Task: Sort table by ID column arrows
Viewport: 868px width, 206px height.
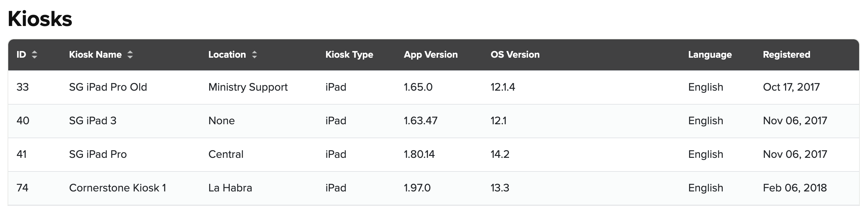Action: tap(35, 55)
